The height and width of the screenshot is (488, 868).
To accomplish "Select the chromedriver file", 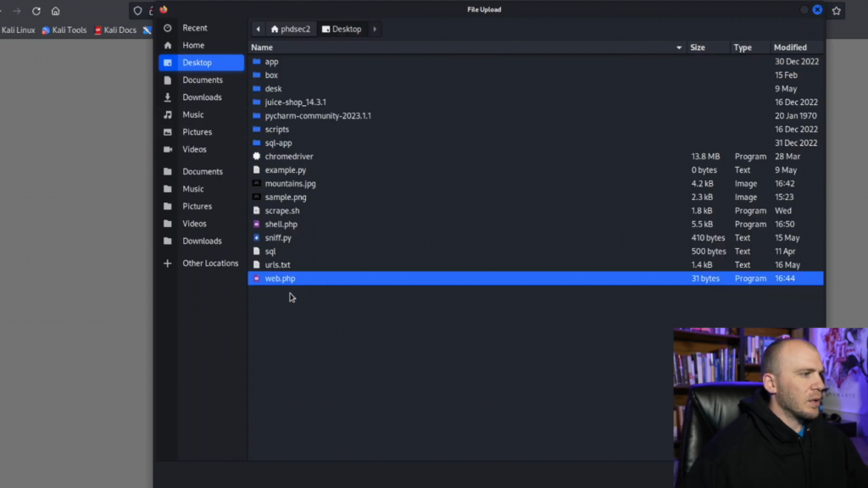I will pos(536,157).
